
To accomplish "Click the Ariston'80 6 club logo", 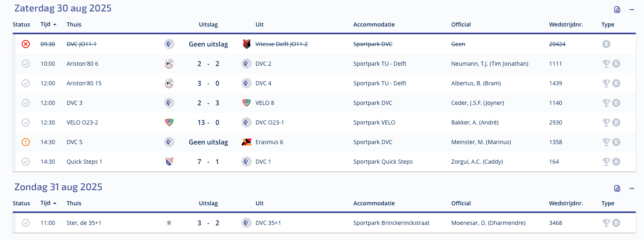I will coord(169,64).
